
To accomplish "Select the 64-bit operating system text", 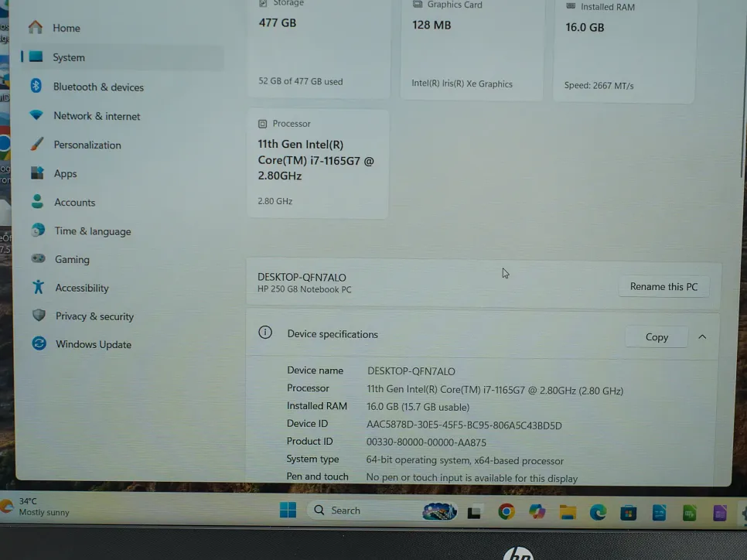I will click(x=465, y=460).
